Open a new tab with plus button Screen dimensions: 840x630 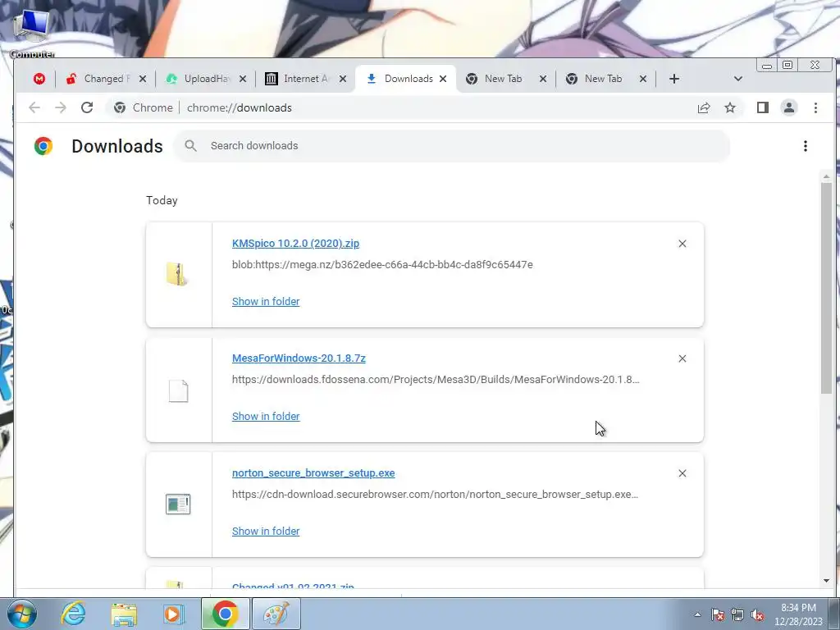point(674,79)
